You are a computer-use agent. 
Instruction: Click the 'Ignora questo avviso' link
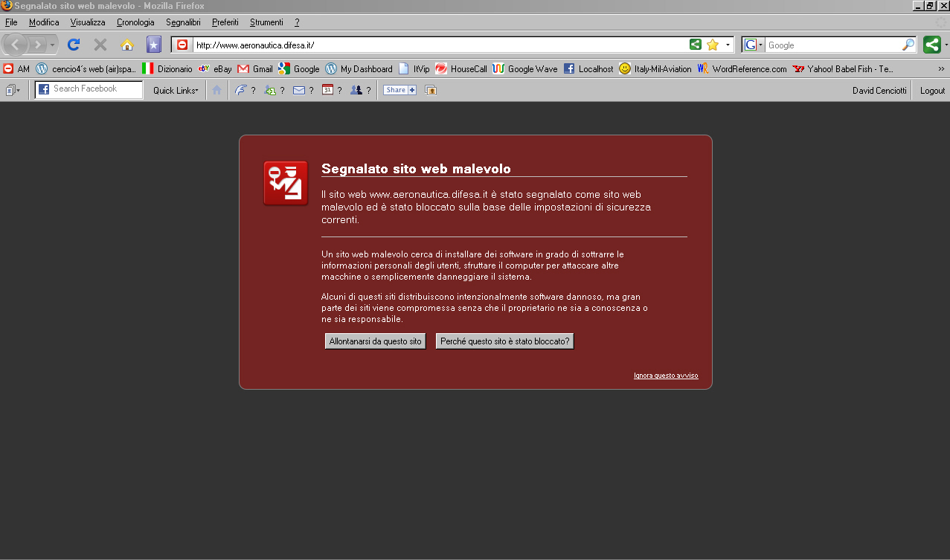tap(666, 376)
